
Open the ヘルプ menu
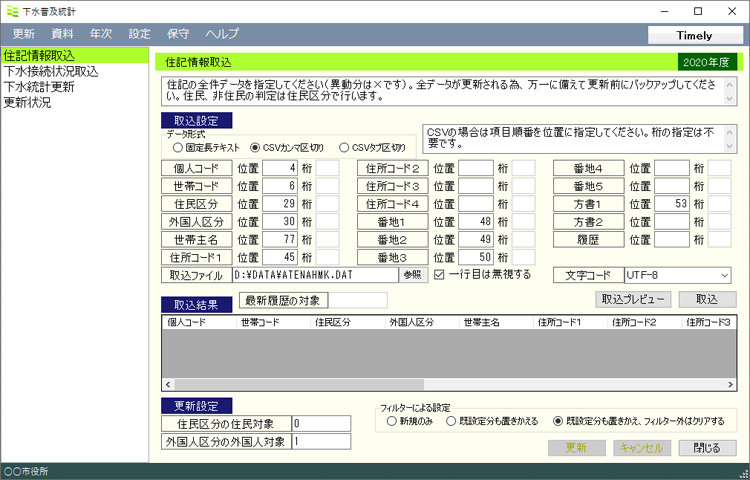222,34
